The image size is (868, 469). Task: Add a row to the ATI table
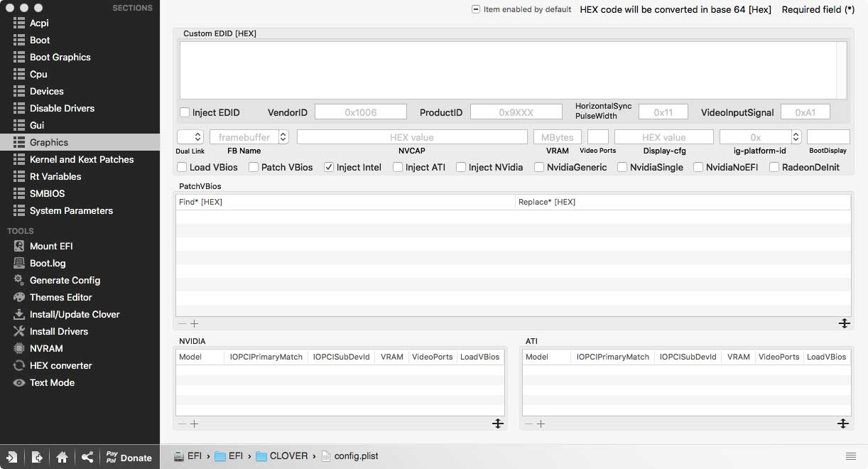coord(541,424)
